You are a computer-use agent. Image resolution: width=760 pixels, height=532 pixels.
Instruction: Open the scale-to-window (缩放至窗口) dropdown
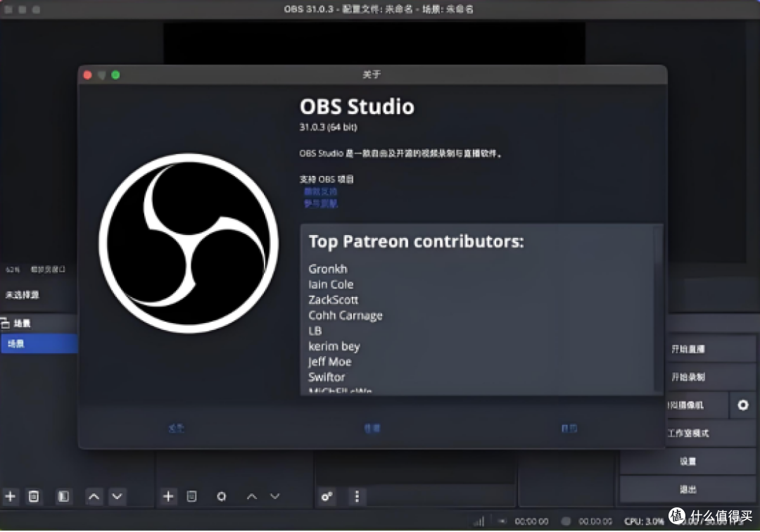pos(48,270)
